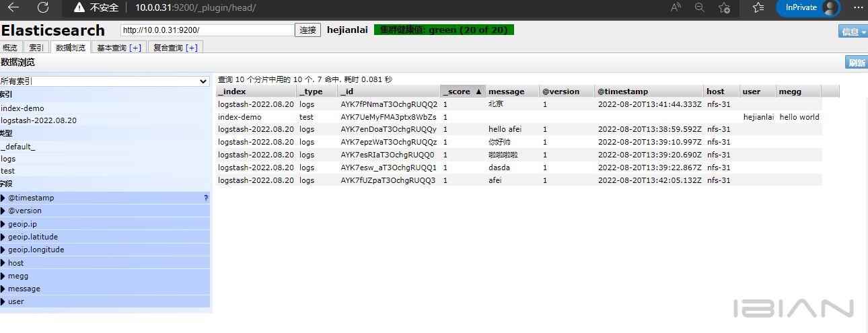Viewport: 868px width, 333px height.
Task: Click the @timestamp help question mark
Action: coord(206,198)
